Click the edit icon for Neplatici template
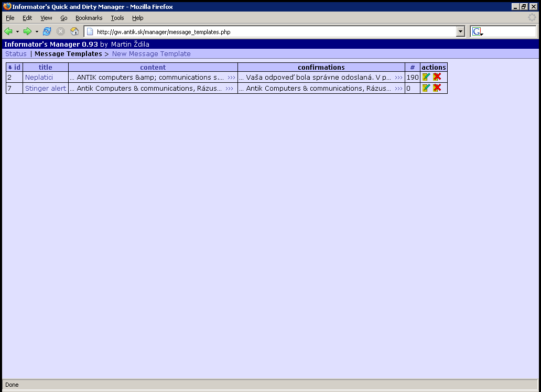Screen dimensions: 541x392 pos(426,77)
